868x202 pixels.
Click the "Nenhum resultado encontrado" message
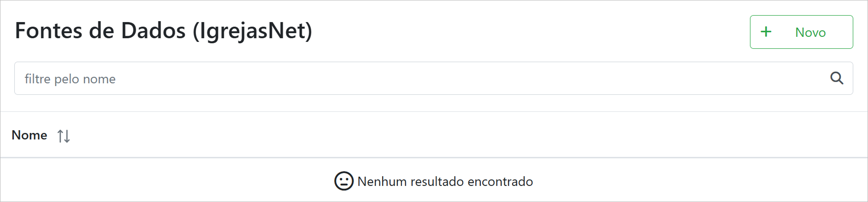pyautogui.click(x=445, y=181)
